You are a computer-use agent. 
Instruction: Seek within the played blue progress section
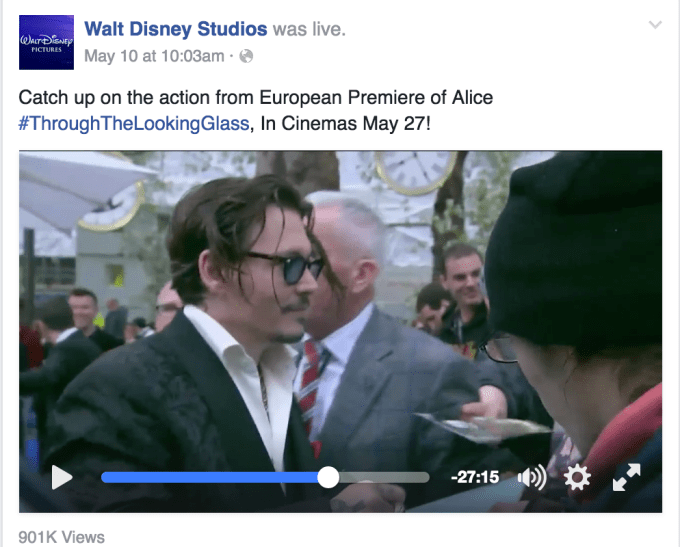tap(209, 477)
